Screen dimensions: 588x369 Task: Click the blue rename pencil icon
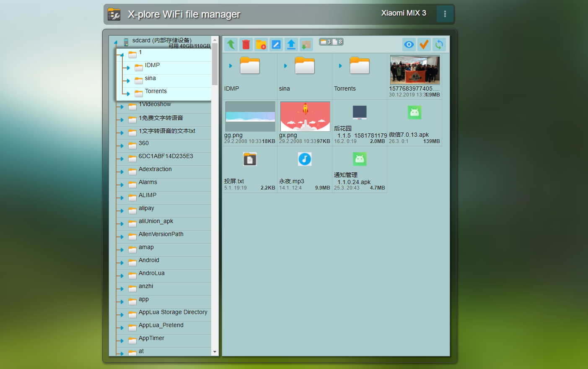(x=276, y=44)
